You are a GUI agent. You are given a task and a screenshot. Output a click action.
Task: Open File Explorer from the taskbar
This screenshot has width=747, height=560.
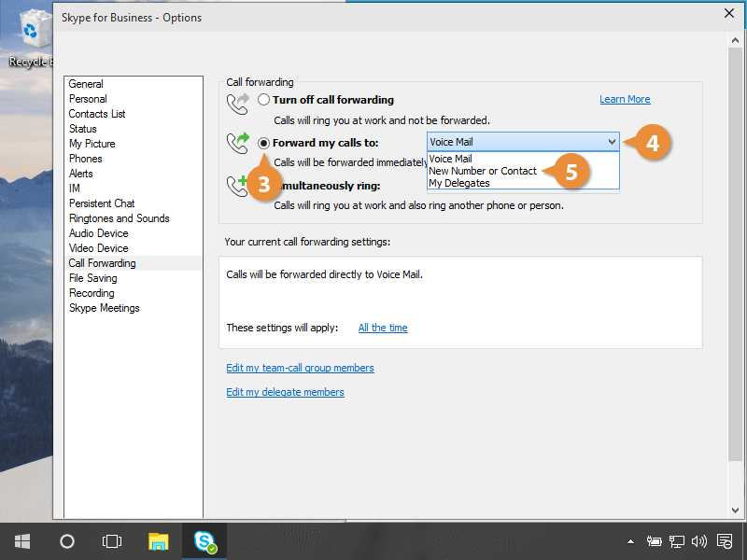[x=159, y=540]
